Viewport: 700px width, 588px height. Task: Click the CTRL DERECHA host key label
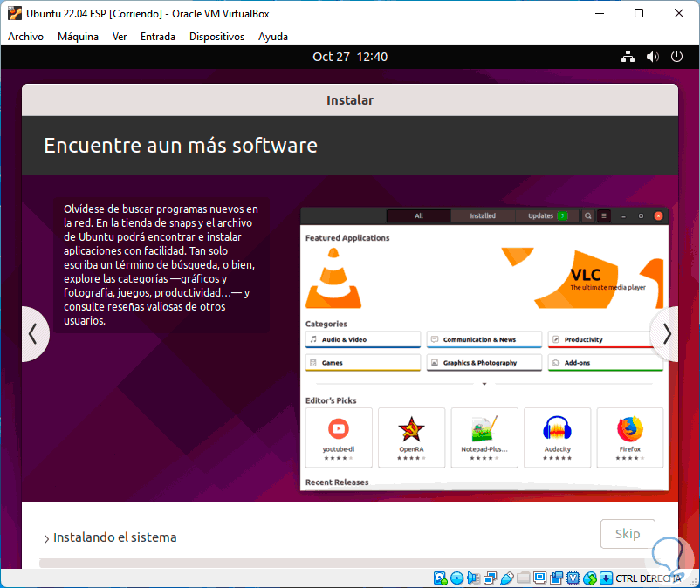pos(649,578)
